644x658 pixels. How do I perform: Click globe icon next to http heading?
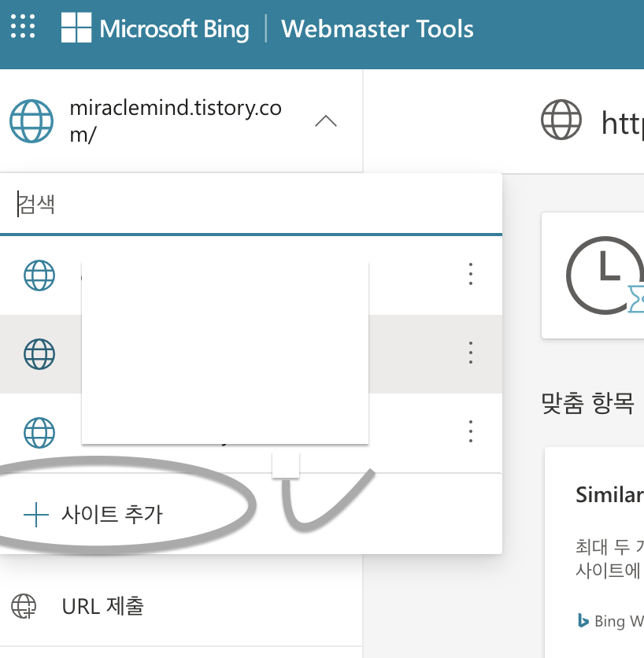(561, 120)
